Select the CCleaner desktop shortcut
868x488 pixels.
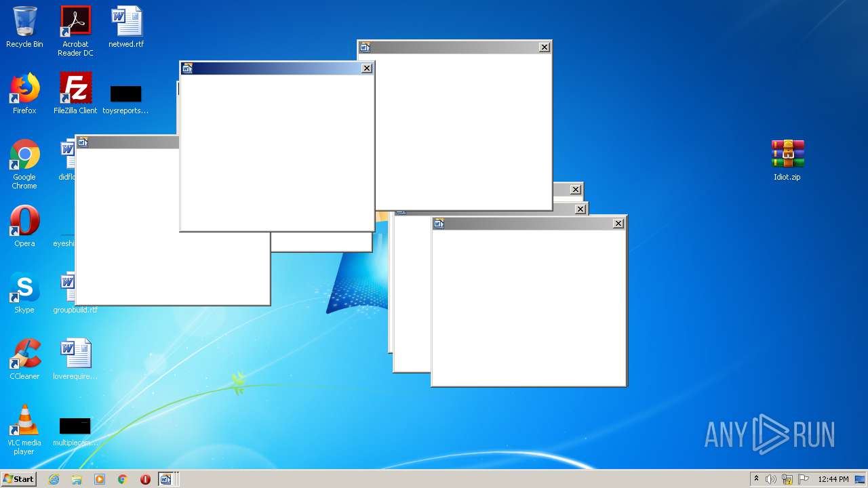tap(24, 359)
